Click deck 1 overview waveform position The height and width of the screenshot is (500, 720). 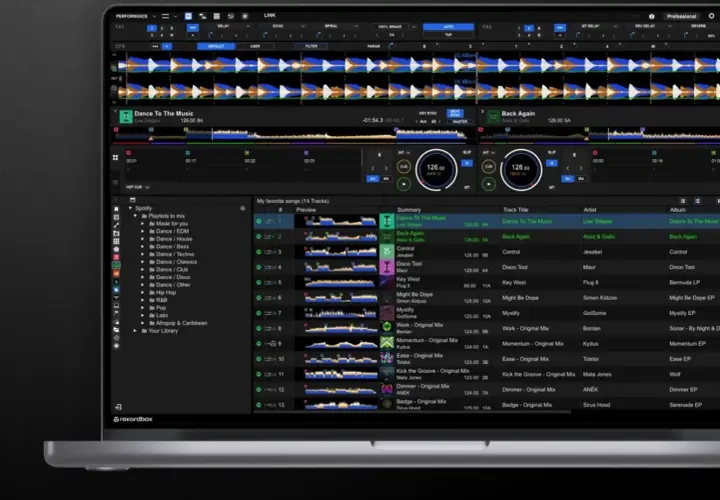[x=294, y=135]
